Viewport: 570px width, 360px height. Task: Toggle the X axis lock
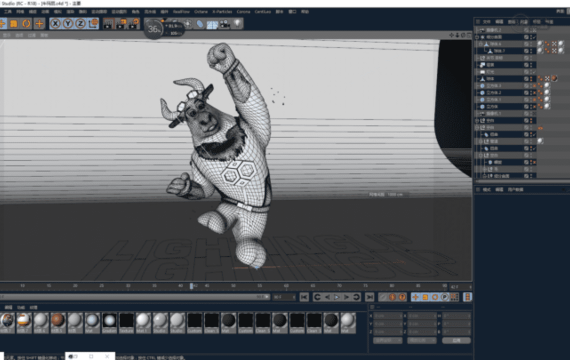tap(55, 24)
